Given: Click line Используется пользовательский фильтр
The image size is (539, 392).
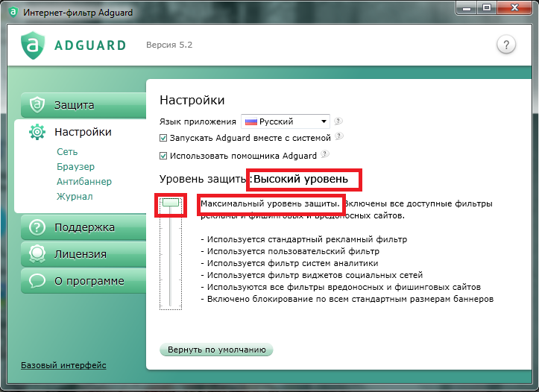Looking at the screenshot, I should 290,251.
